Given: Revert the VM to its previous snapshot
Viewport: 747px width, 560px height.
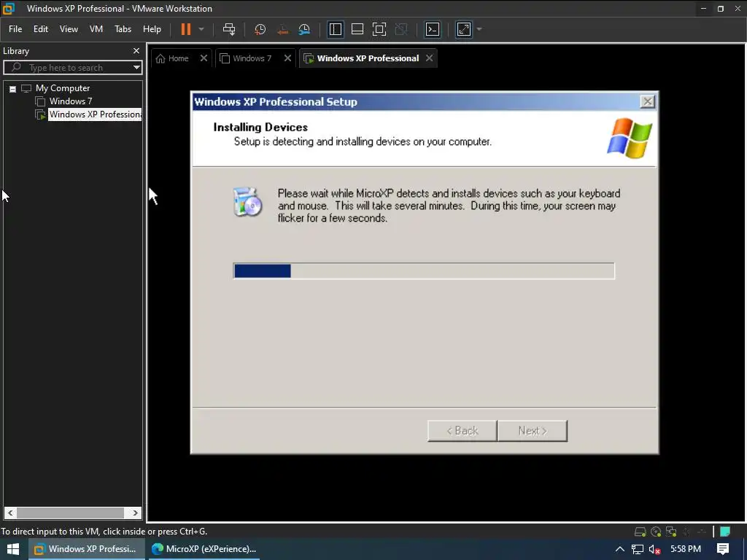Looking at the screenshot, I should (282, 29).
